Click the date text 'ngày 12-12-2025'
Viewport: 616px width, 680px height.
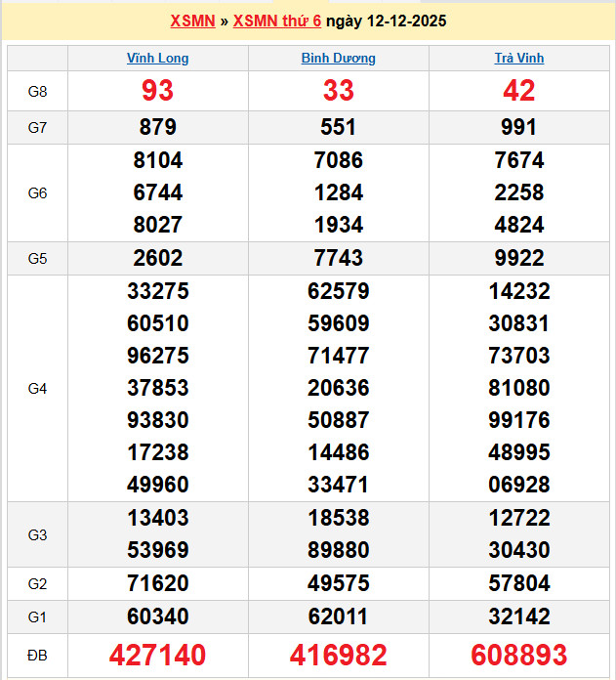[386, 21]
